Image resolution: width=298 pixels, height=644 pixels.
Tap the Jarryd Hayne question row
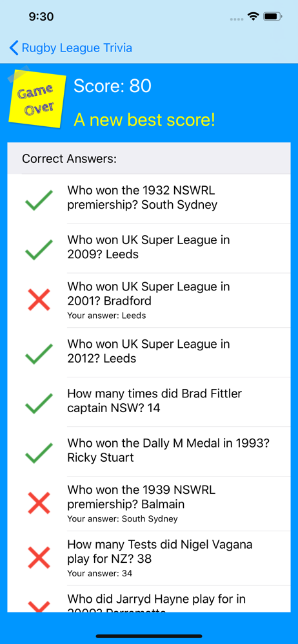point(149,599)
